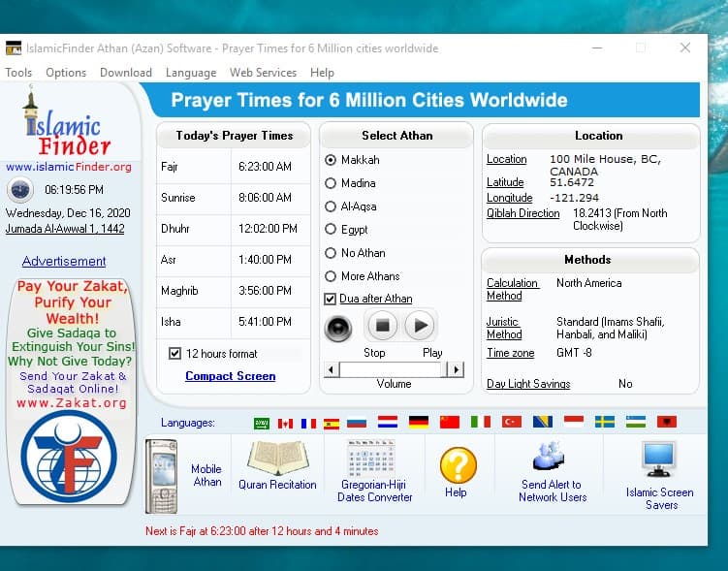Open the Language menu
The width and height of the screenshot is (728, 571).
click(191, 73)
